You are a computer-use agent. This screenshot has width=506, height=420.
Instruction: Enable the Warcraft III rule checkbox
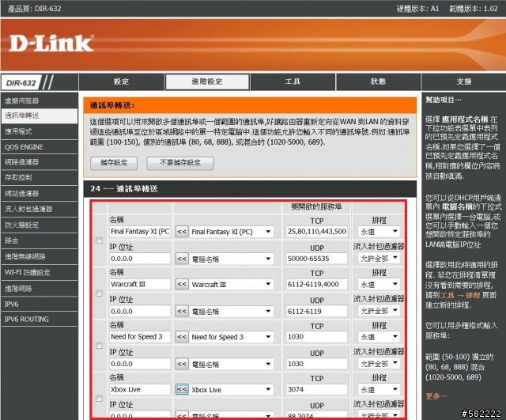(99, 293)
